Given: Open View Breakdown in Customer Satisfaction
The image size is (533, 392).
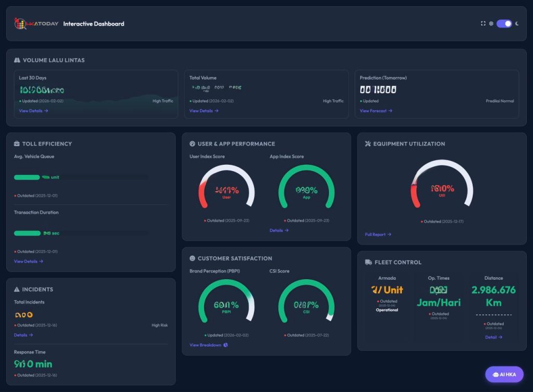Looking at the screenshot, I should (208, 345).
